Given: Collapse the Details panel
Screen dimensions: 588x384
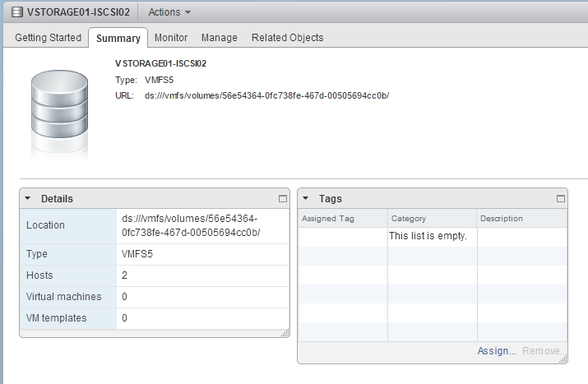Looking at the screenshot, I should (28, 198).
